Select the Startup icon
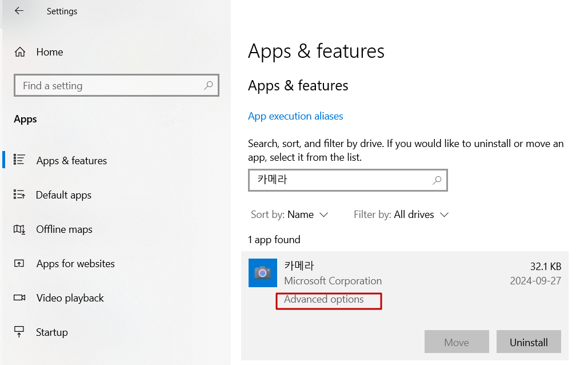This screenshot has height=365, width=588. point(19,332)
